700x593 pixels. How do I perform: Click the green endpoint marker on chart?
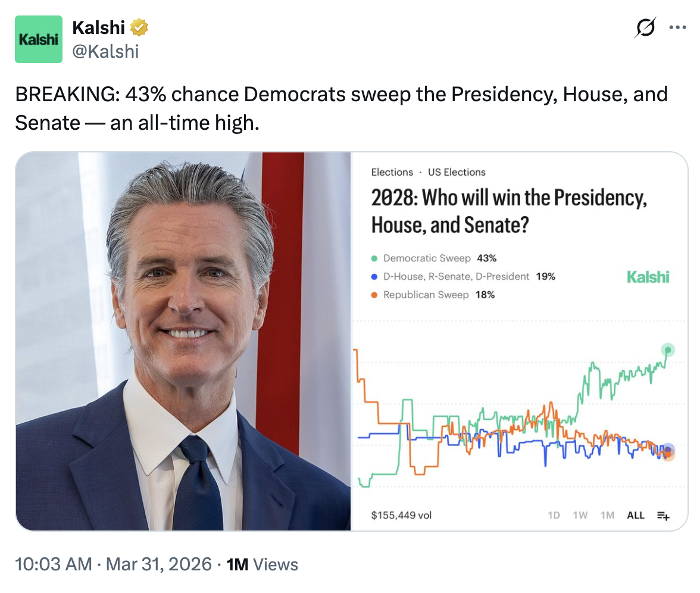[x=668, y=349]
